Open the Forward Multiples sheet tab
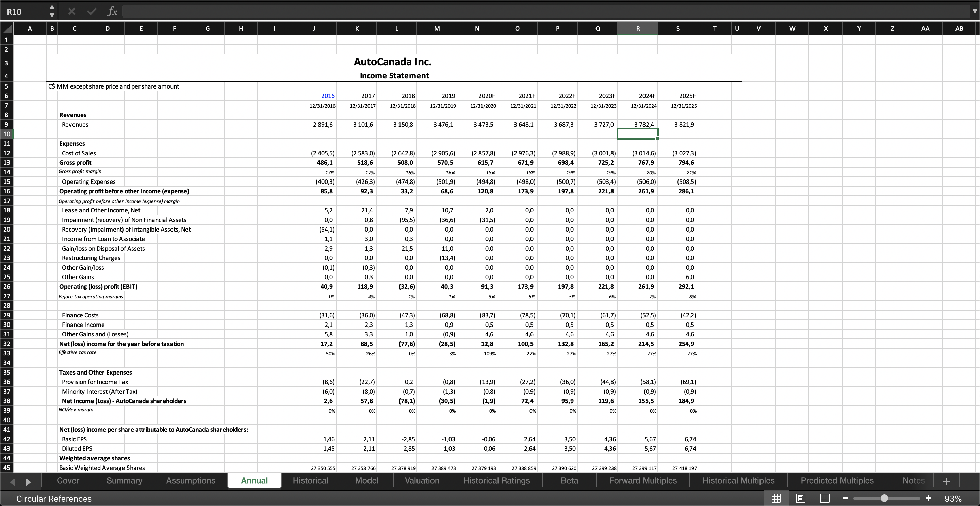 (643, 480)
